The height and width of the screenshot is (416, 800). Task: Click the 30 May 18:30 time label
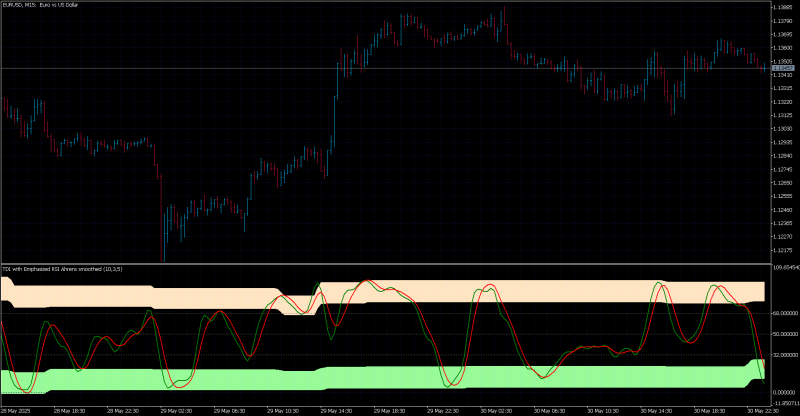point(709,411)
